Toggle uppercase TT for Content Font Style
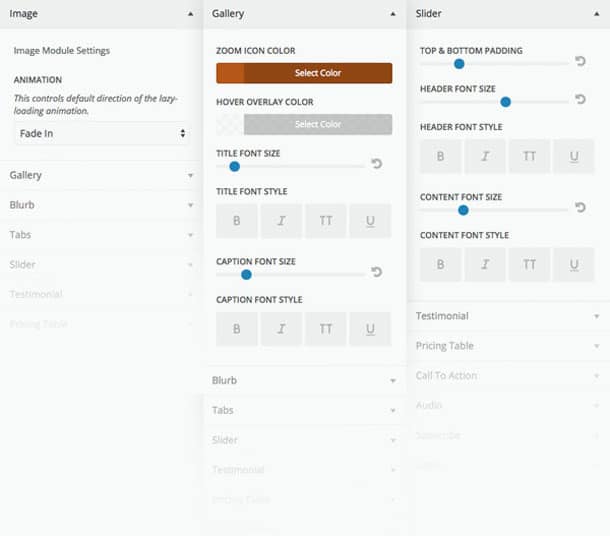 (x=530, y=264)
